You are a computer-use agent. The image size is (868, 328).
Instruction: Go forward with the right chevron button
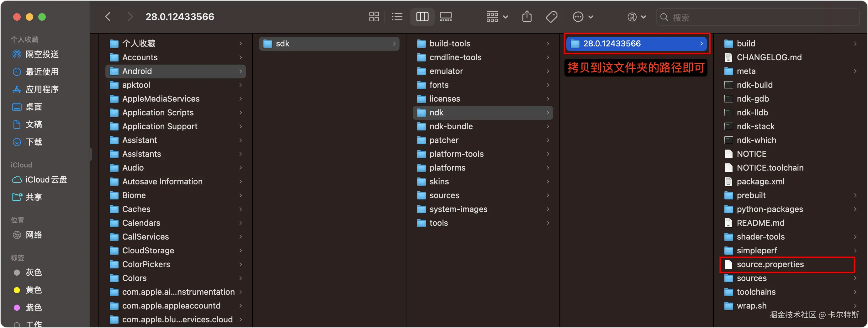(x=130, y=17)
